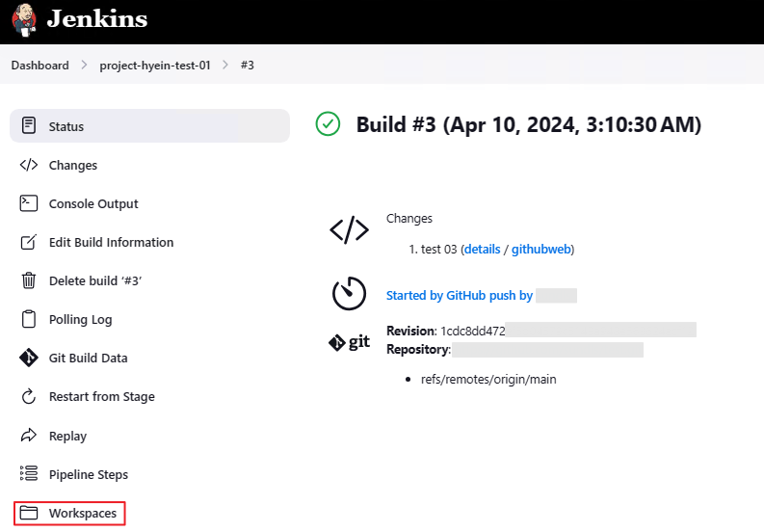Click the Jenkins title text in header
The image size is (764, 532).
[97, 19]
